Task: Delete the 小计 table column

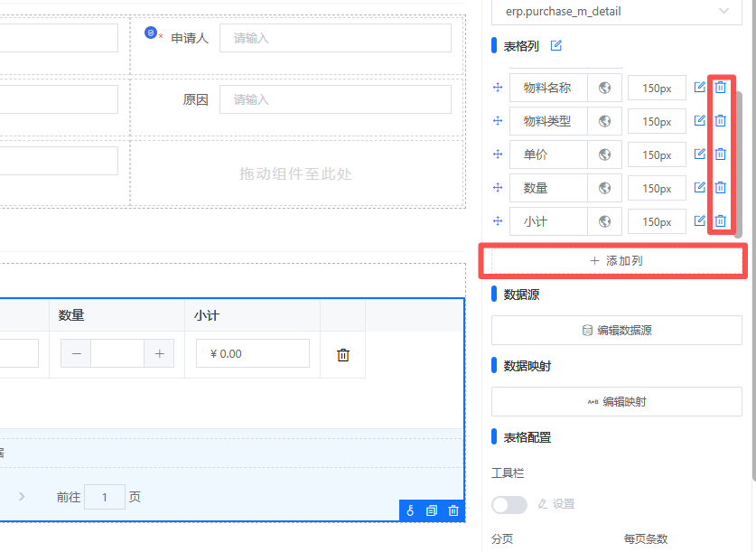Action: click(x=720, y=221)
